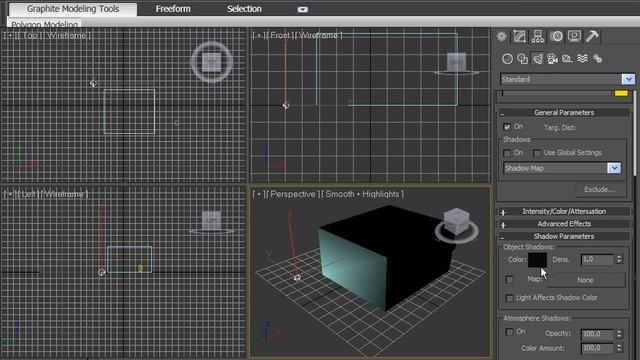Adjust Opacity value with spinner
Viewport: 640px width, 360px height.
point(619,334)
